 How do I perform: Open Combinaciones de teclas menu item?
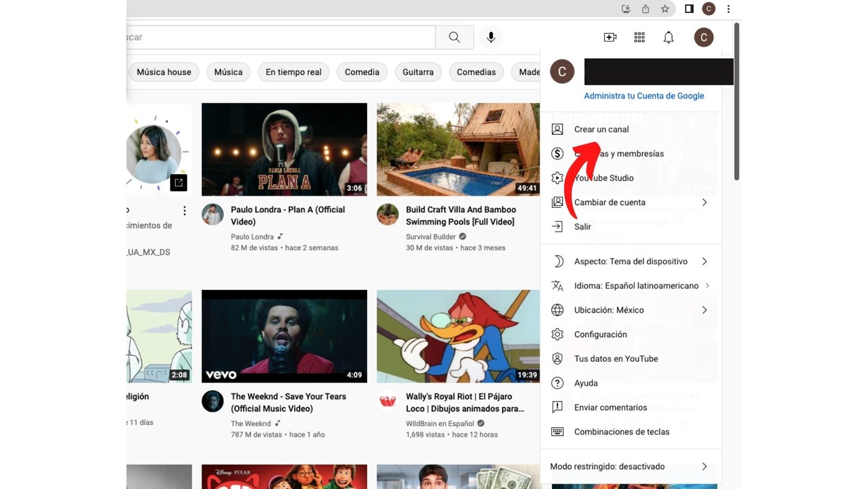tap(631, 431)
